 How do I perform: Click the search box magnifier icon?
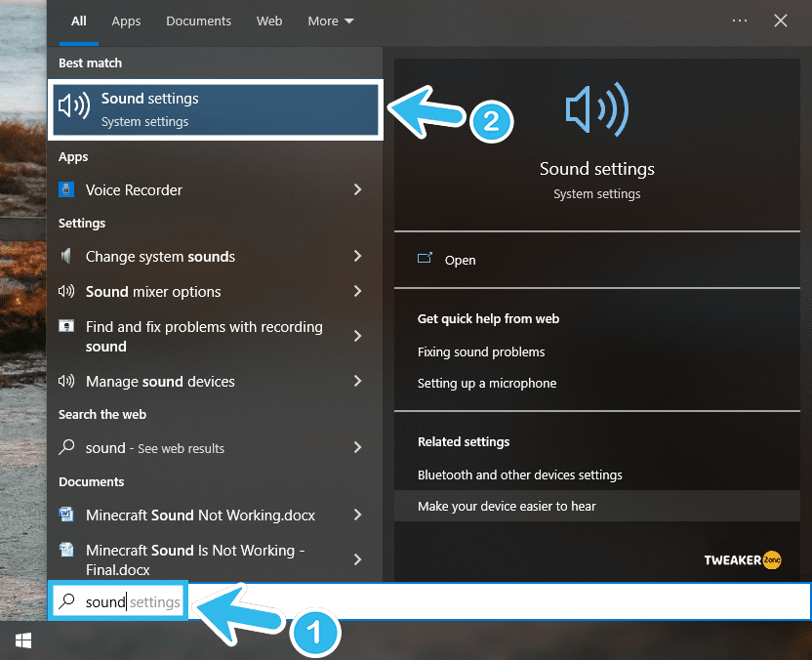(x=66, y=601)
